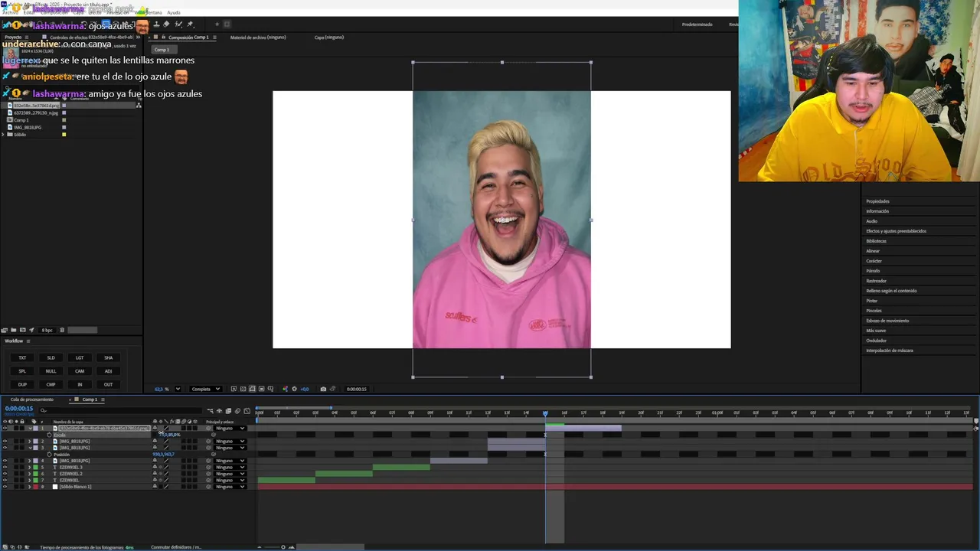This screenshot has height=551, width=980.
Task: Toggle region of interest icon in viewer
Action: (x=262, y=389)
